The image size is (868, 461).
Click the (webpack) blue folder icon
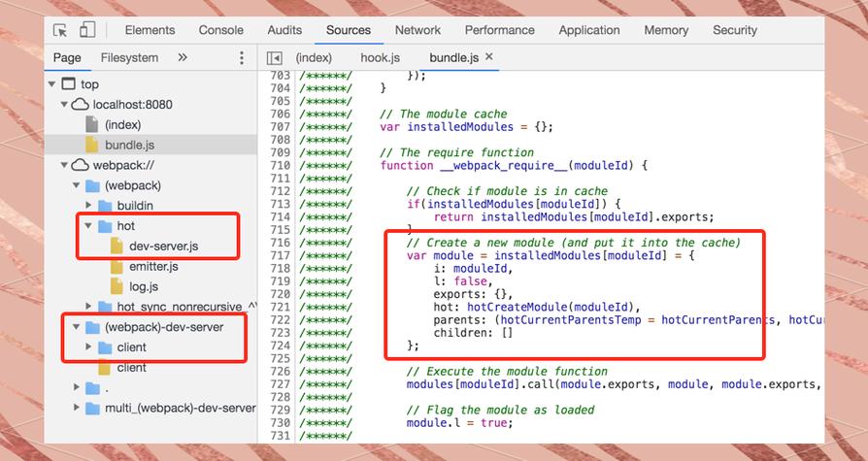92,185
